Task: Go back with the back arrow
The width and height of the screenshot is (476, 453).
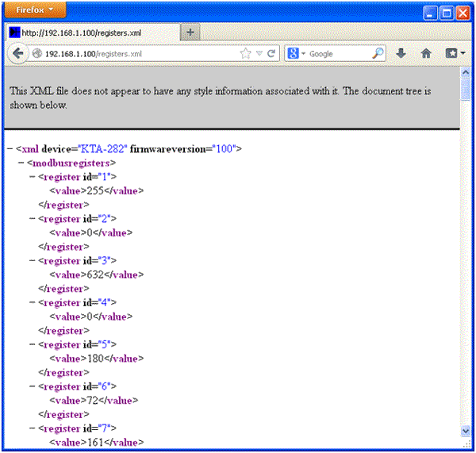Action: tap(18, 54)
